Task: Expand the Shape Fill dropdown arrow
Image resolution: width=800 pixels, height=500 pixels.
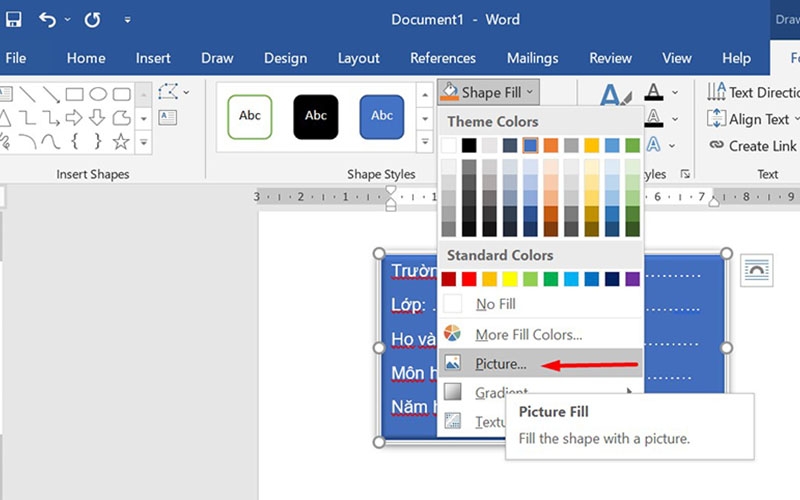Action: pos(530,92)
